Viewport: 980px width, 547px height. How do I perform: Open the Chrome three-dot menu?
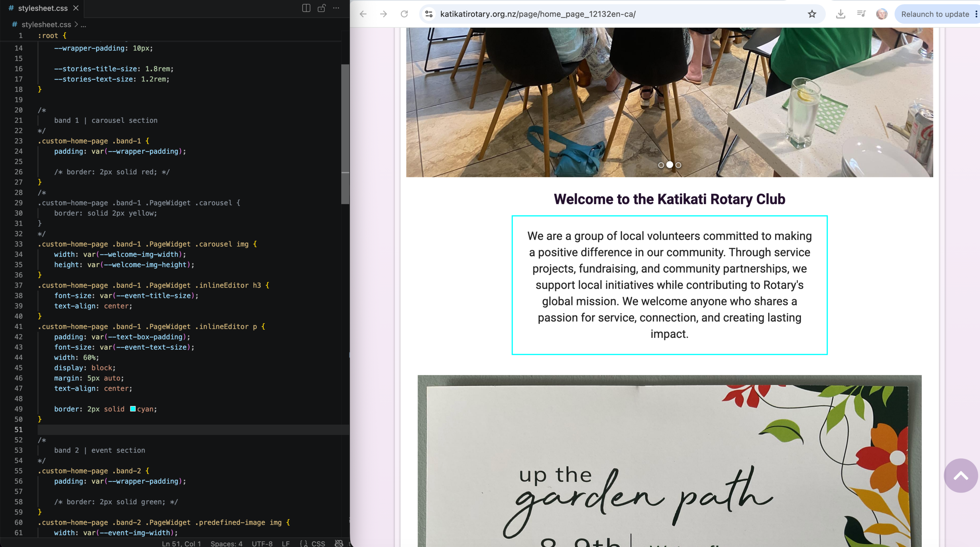point(976,14)
